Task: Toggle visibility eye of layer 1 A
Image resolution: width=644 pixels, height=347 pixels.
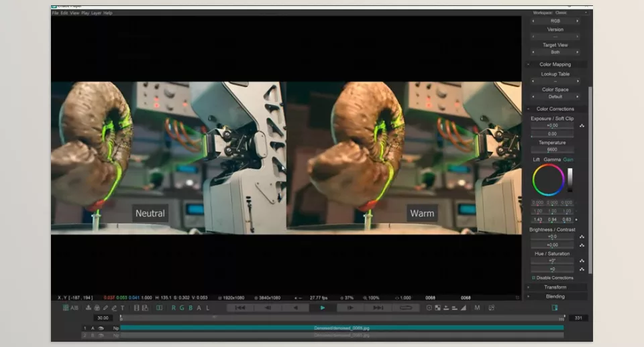Action: pos(101,328)
